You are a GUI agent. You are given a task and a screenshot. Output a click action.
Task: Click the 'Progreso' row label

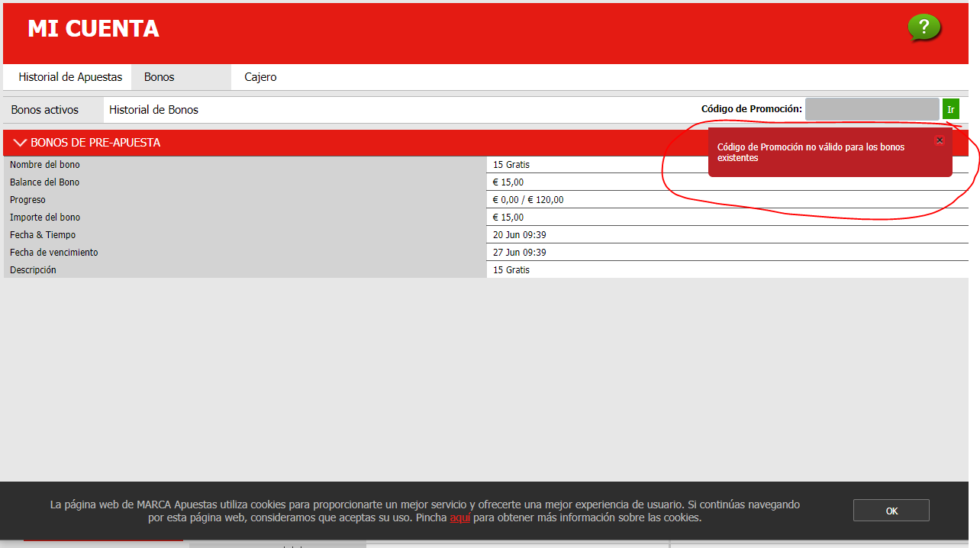[27, 200]
